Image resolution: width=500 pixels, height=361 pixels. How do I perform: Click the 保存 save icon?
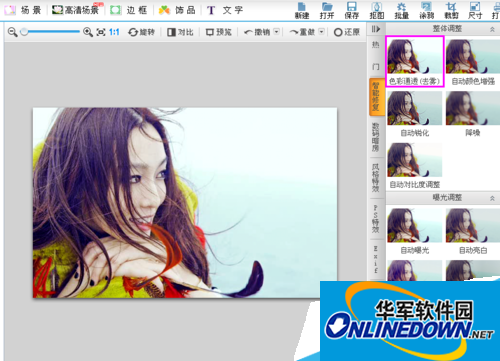[352, 11]
